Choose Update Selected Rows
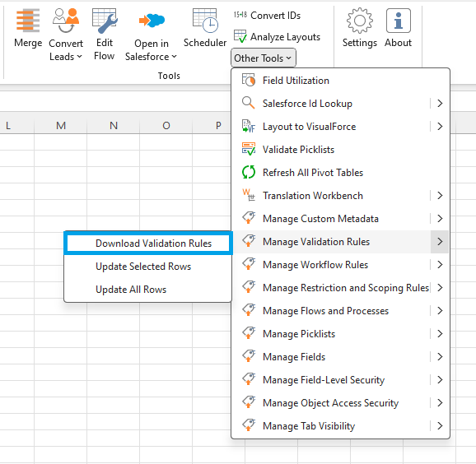This screenshot has width=476, height=464. click(148, 267)
